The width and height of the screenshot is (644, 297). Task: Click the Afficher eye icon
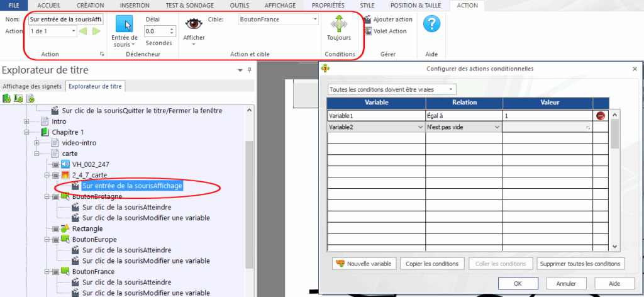click(x=193, y=25)
